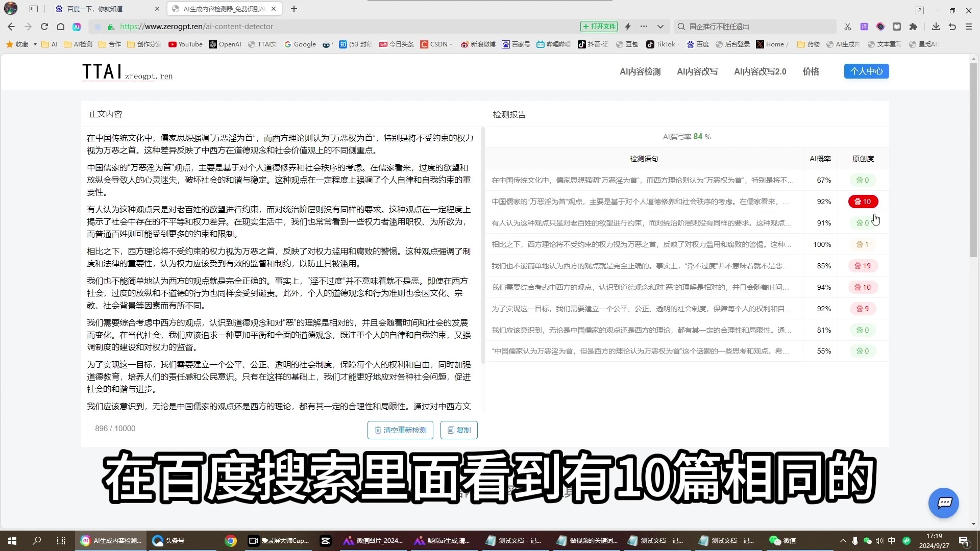The height and width of the screenshot is (551, 980).
Task: Click the 价格 menu item
Action: [812, 71]
